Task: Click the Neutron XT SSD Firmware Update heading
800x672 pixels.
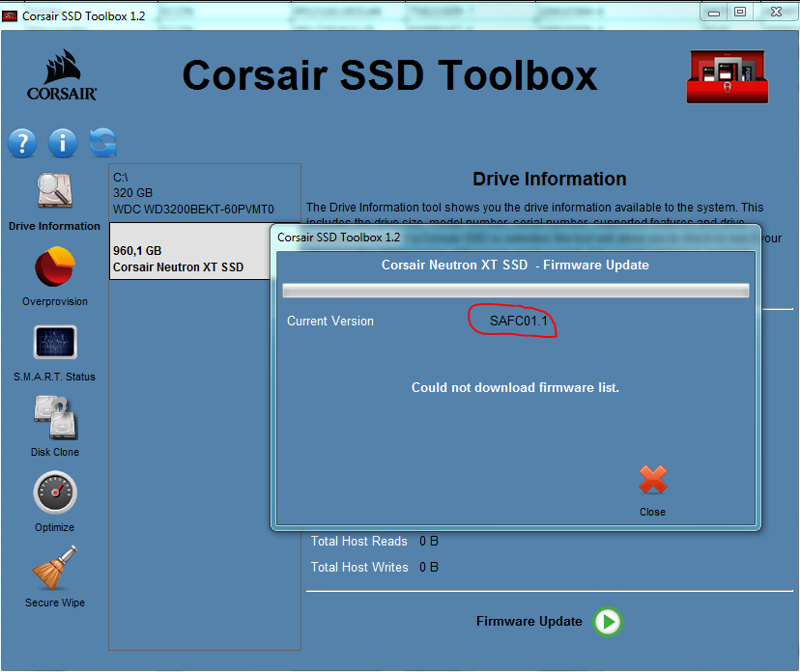Action: 515,266
